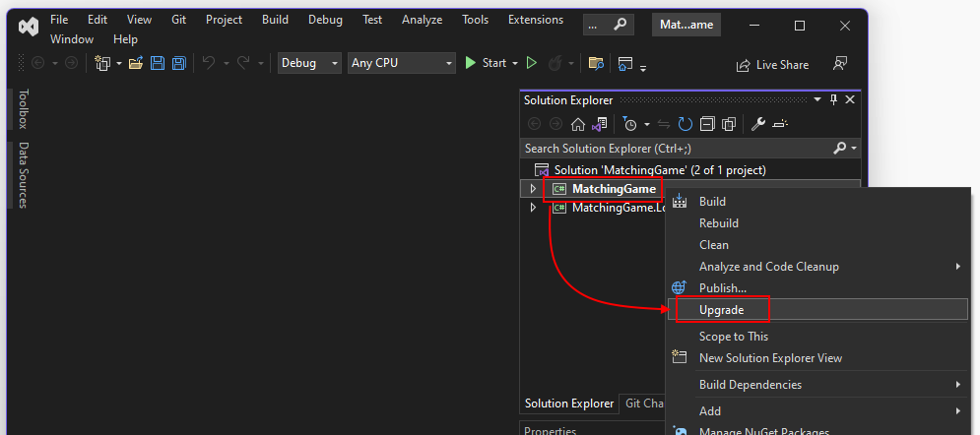Click the Live Share button
Image resolution: width=980 pixels, height=435 pixels.
772,65
